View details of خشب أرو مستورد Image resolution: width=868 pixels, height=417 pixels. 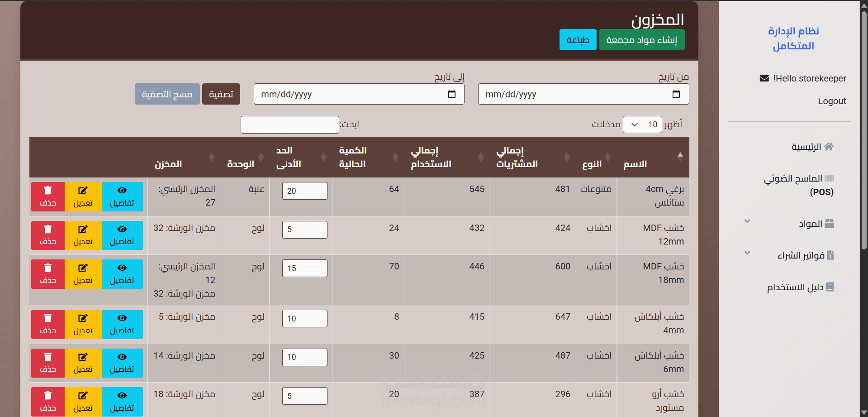pyautogui.click(x=122, y=402)
